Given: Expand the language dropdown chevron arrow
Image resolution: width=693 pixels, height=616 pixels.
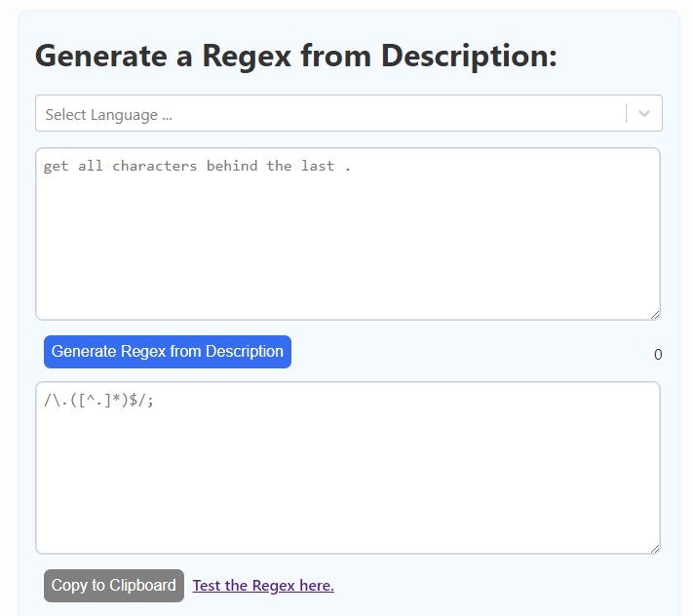Looking at the screenshot, I should [643, 114].
